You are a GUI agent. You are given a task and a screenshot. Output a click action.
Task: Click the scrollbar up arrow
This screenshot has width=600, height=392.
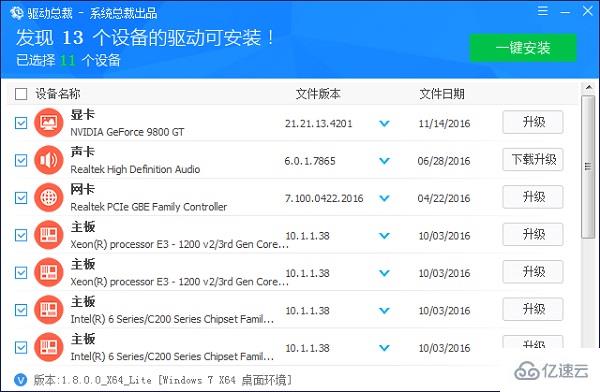click(x=589, y=88)
